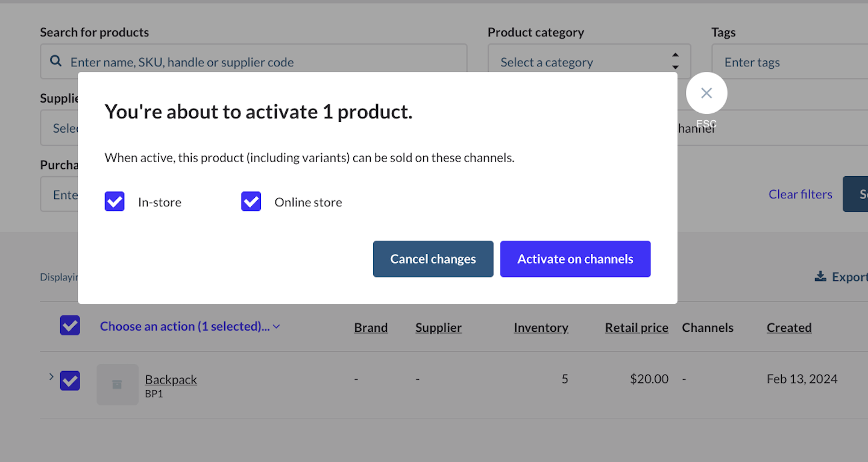
Task: Uncheck the Online store channel checkbox
Action: (x=251, y=201)
